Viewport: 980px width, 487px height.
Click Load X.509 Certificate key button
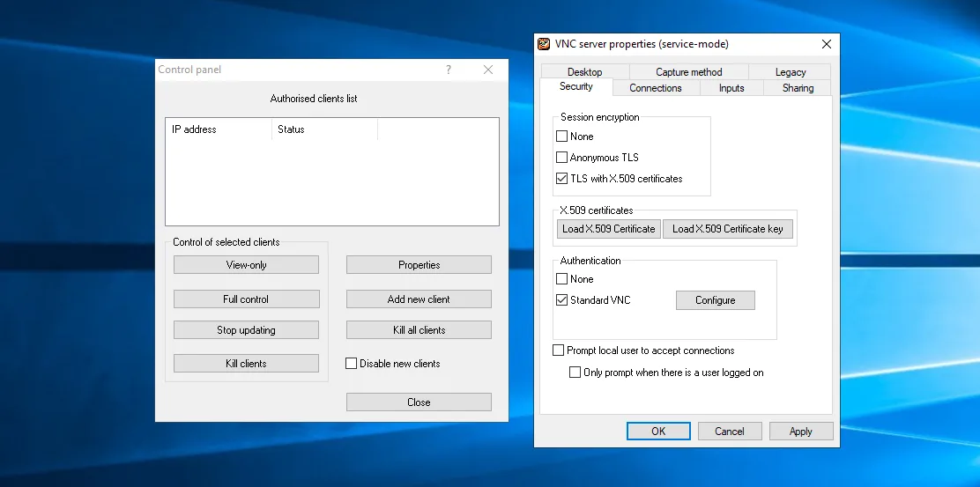click(x=727, y=228)
